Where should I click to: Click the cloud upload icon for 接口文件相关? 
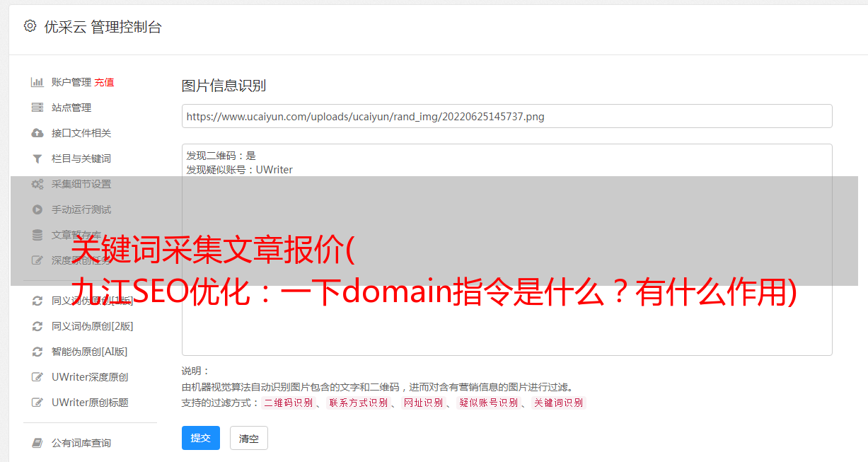pos(37,133)
